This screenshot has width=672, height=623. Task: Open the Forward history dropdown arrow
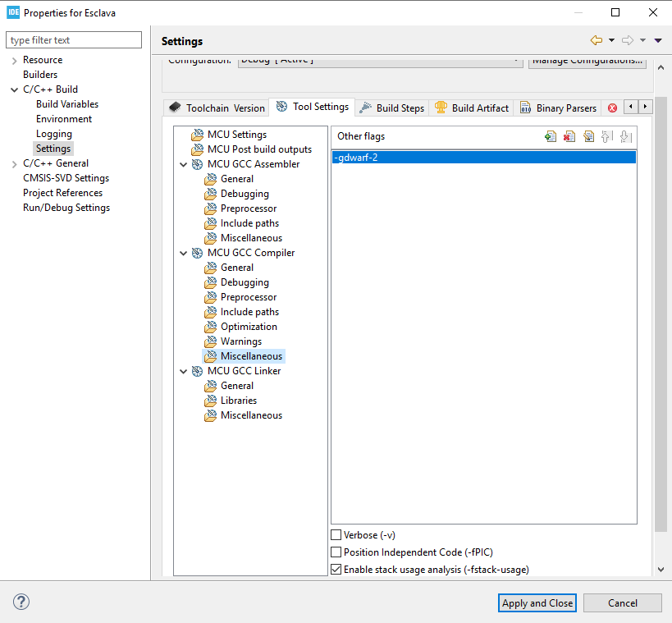pyautogui.click(x=642, y=40)
